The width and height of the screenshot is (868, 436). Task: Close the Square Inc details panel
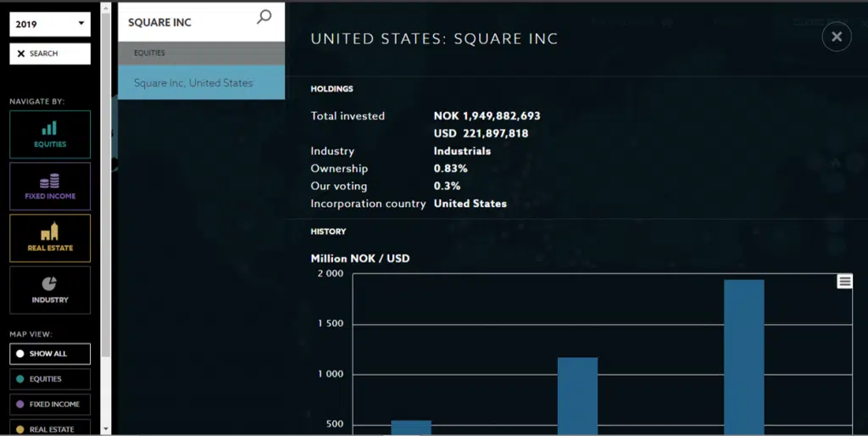[x=837, y=36]
